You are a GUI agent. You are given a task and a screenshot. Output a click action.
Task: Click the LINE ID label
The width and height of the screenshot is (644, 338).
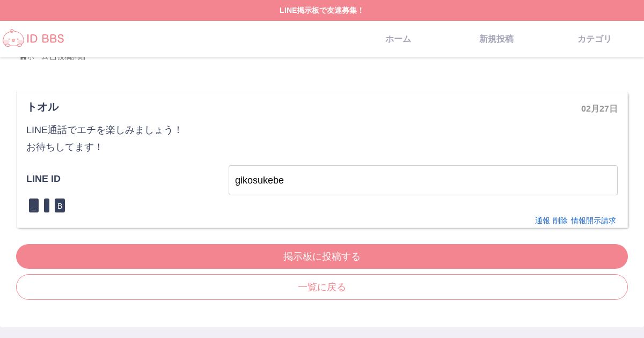43,179
